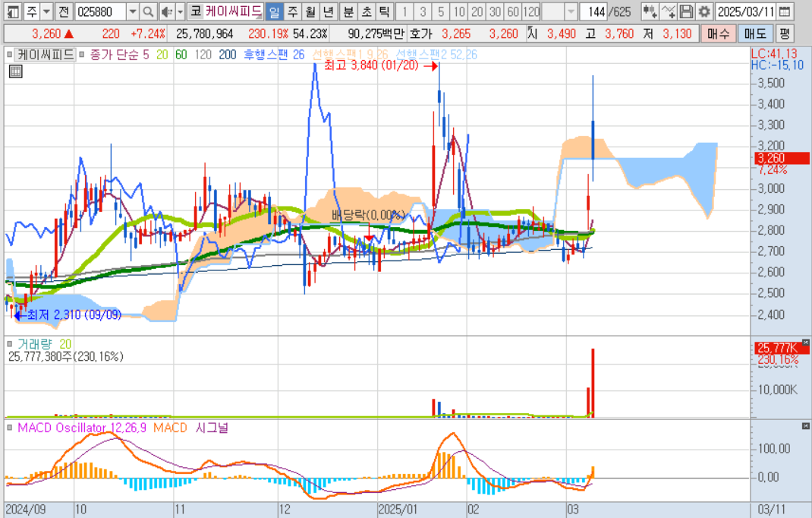Viewport: 812px width, 518px height.
Task: Open the add indicator line icon
Action: tap(668, 11)
